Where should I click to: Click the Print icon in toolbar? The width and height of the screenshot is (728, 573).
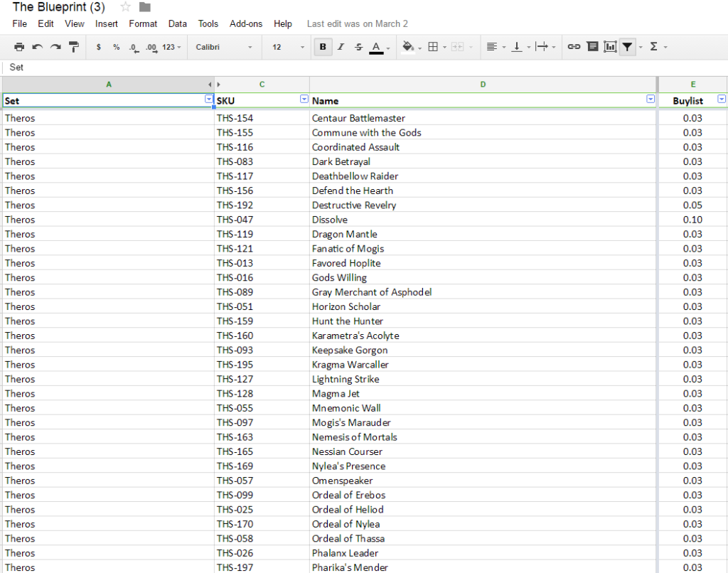click(x=19, y=47)
